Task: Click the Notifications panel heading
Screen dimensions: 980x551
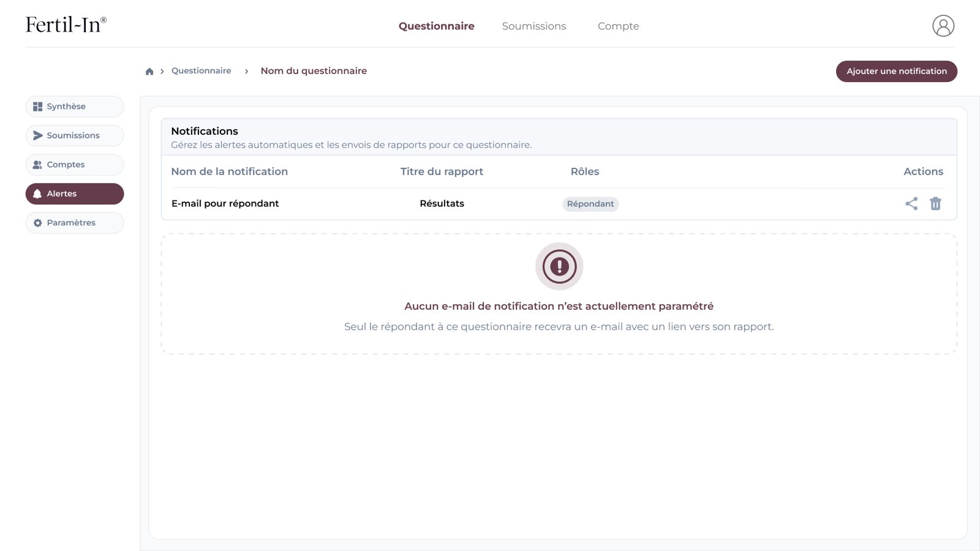Action: point(205,131)
